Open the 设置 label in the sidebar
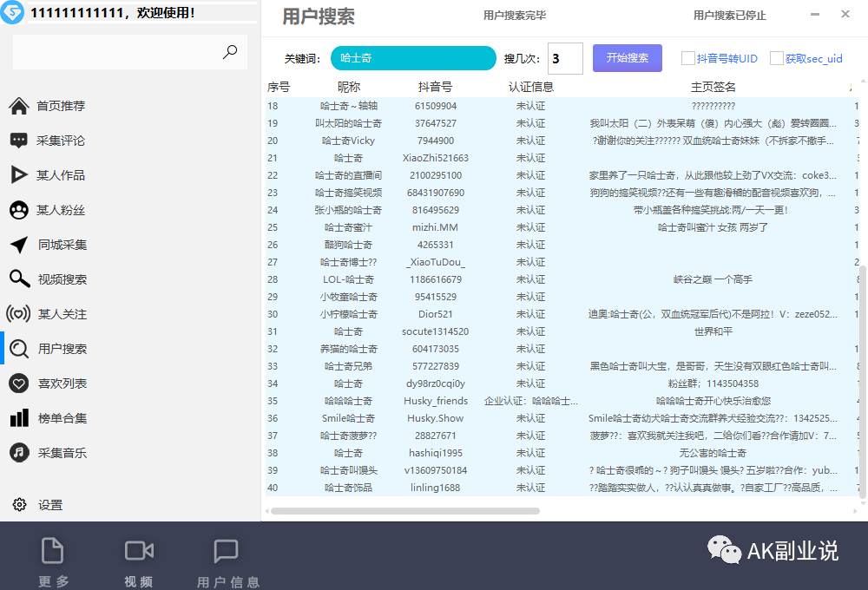 [x=50, y=505]
